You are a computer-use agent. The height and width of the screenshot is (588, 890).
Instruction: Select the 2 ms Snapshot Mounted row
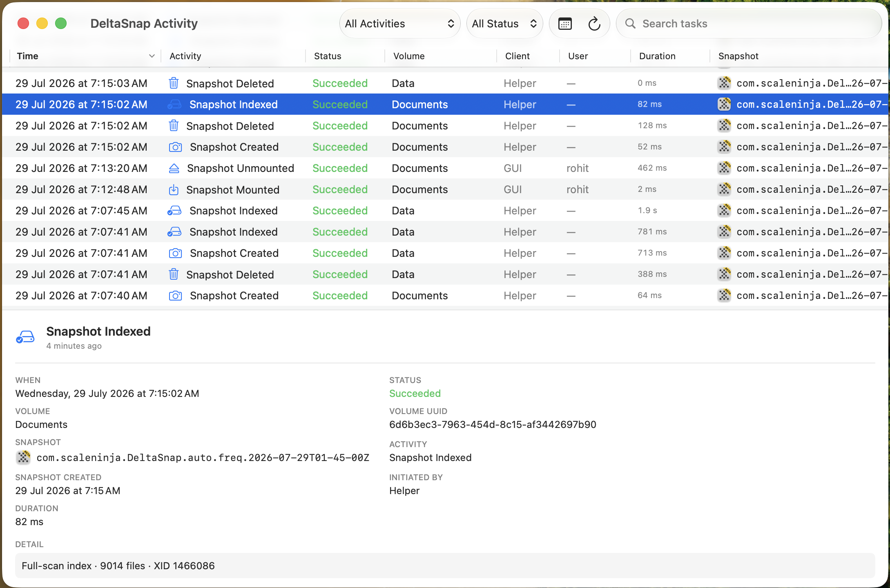point(445,189)
